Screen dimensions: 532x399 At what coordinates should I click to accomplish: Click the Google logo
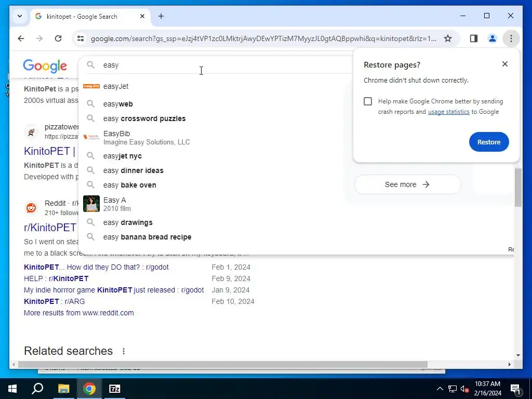[x=45, y=65]
